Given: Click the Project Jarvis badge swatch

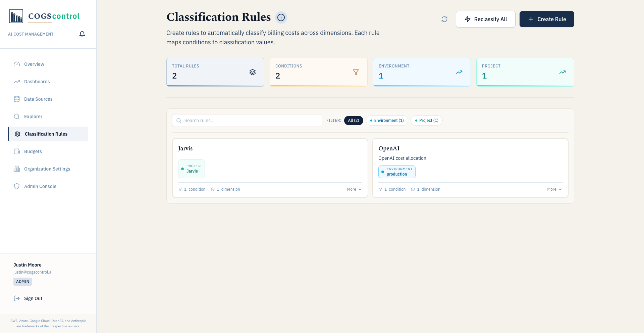Looking at the screenshot, I should pos(191,169).
